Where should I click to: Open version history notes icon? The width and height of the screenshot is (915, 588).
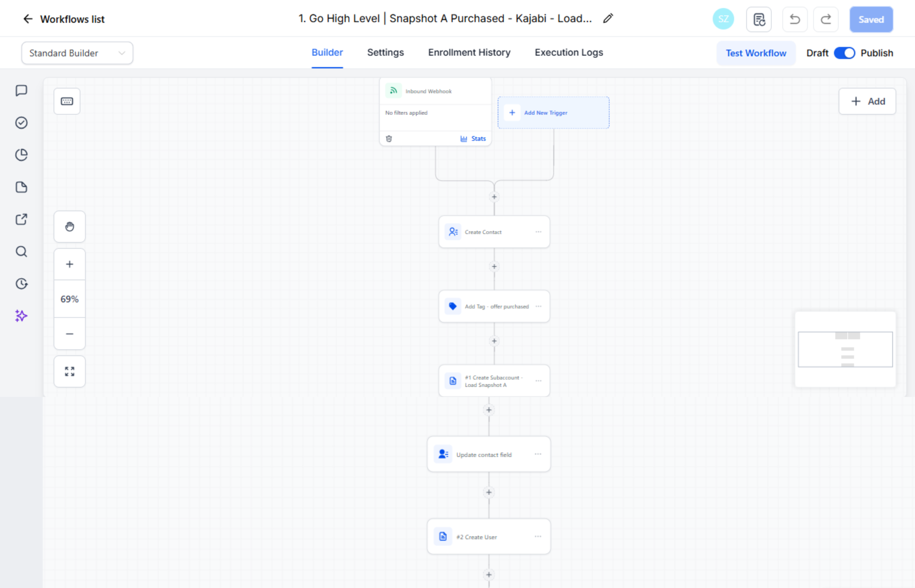pos(759,19)
